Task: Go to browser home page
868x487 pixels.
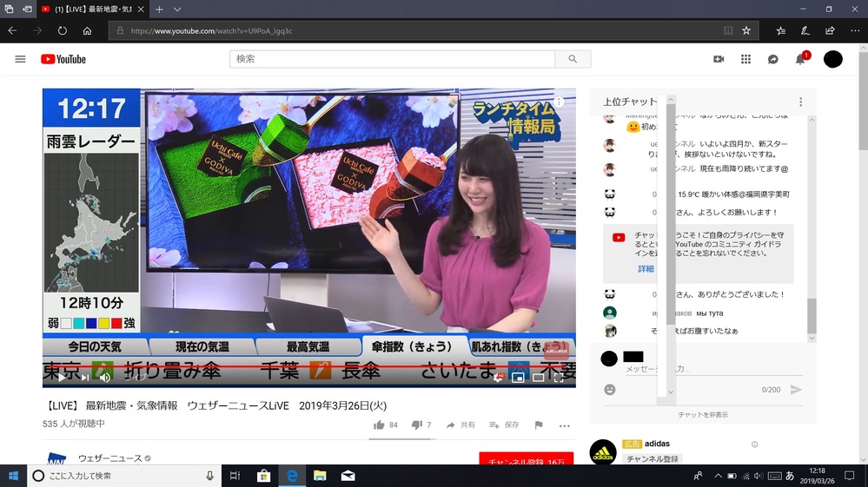Action: point(87,31)
